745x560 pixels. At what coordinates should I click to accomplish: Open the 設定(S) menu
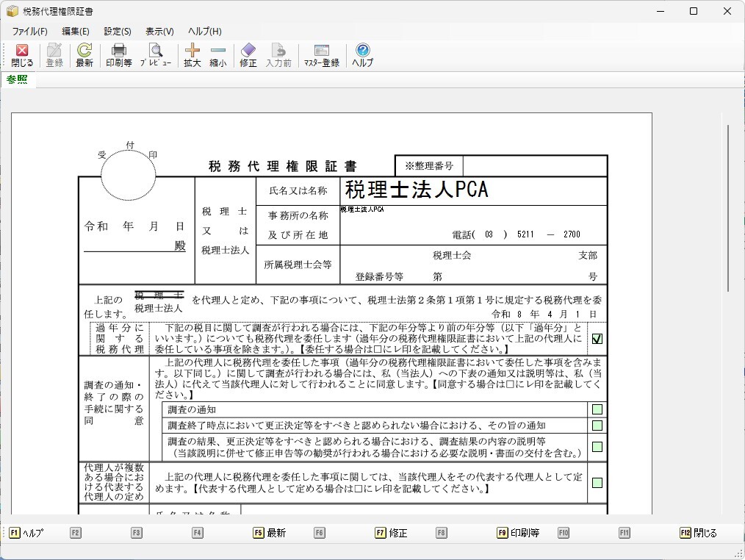pyautogui.click(x=118, y=32)
